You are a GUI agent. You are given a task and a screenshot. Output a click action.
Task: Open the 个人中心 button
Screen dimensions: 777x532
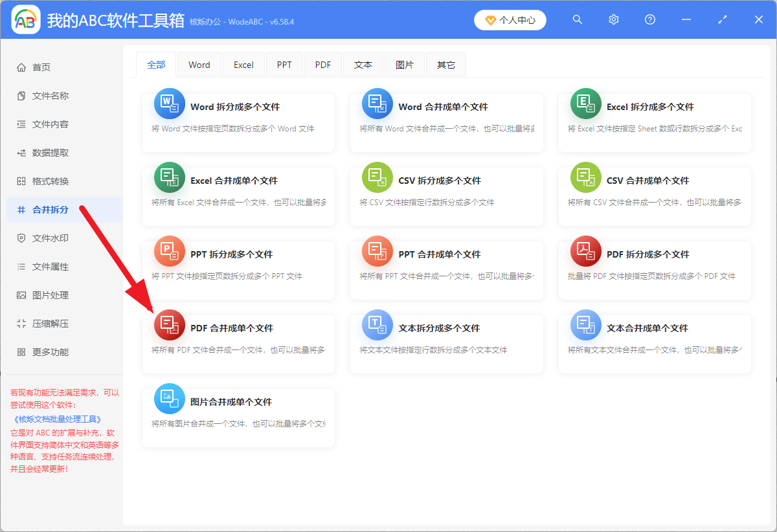click(510, 19)
